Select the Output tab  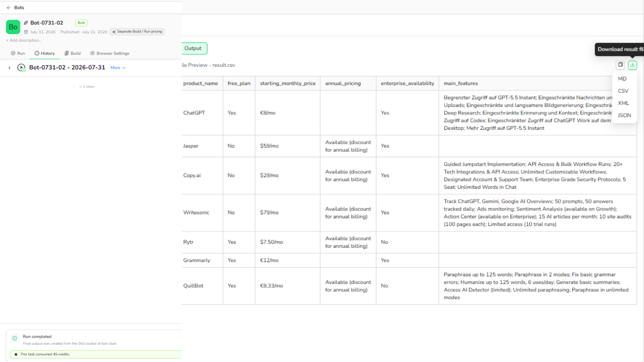(194, 48)
